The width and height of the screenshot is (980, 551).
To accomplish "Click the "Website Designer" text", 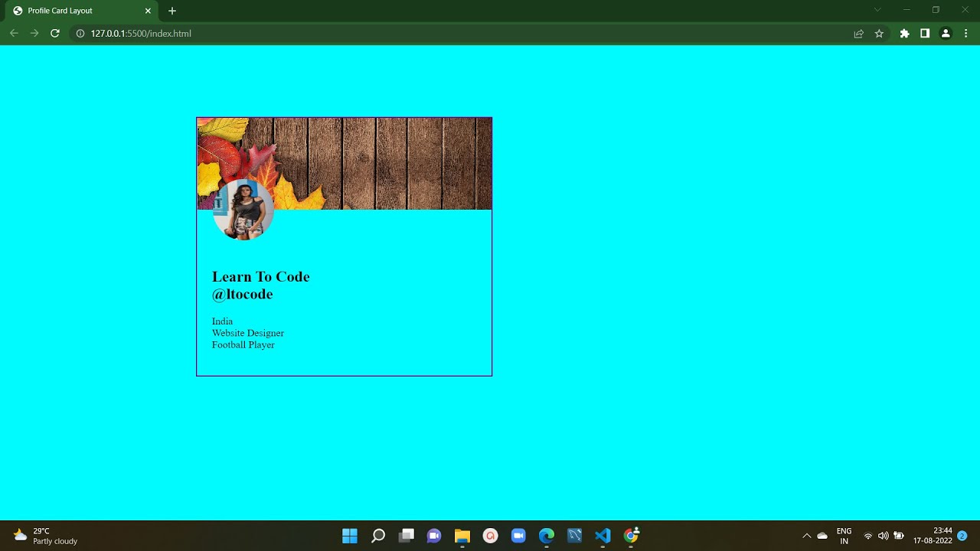I will [x=248, y=333].
